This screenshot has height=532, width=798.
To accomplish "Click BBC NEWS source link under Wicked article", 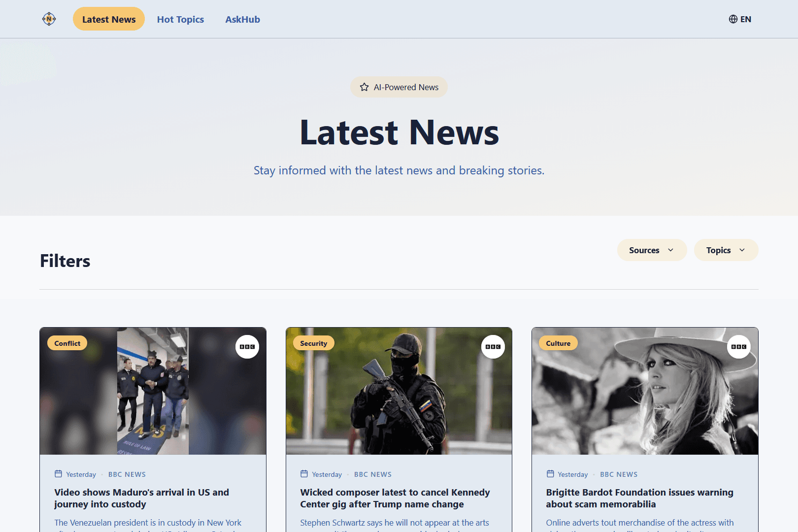I will 372,474.
